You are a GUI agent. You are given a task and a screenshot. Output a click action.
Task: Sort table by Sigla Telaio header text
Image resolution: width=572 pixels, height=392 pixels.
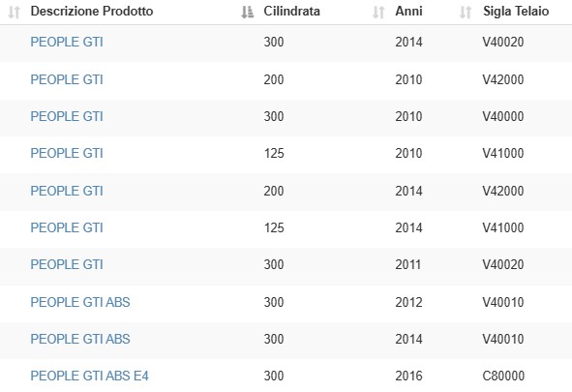[516, 12]
